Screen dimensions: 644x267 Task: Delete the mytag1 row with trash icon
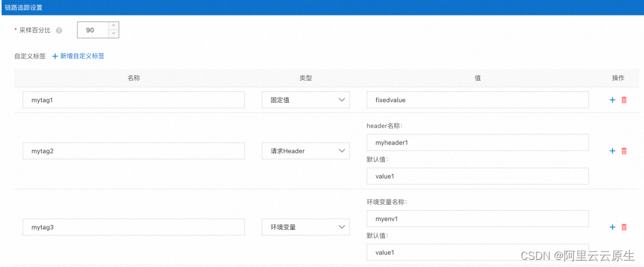pyautogui.click(x=624, y=100)
